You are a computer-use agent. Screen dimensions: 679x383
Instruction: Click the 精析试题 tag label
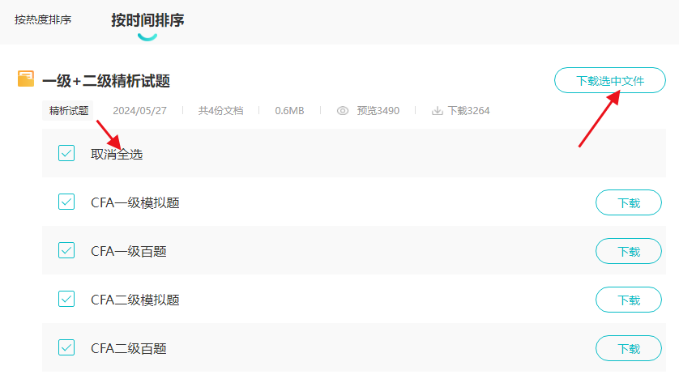(x=69, y=110)
